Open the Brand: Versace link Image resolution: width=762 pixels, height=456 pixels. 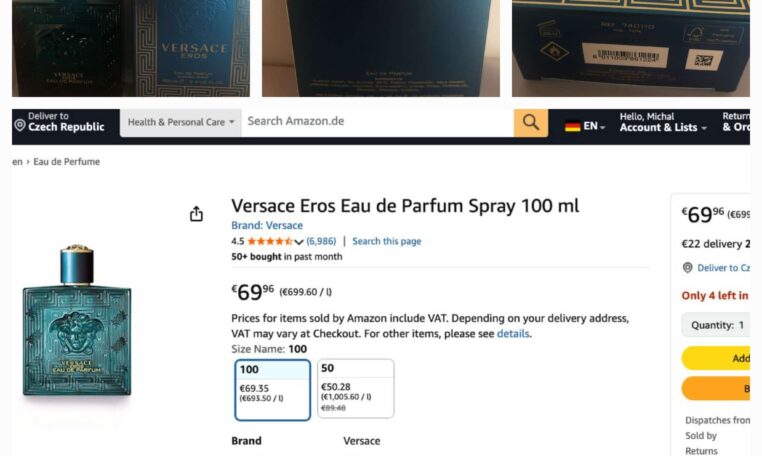point(267,226)
